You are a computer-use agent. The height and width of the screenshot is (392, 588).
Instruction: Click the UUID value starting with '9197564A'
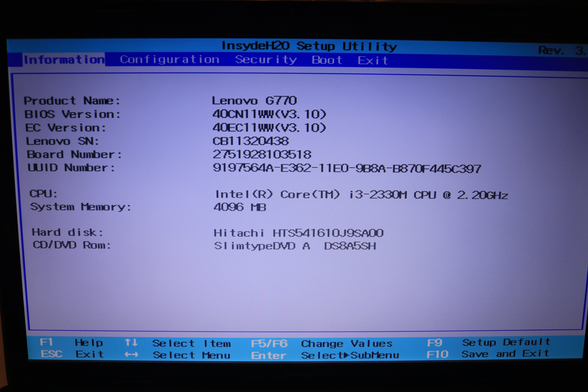(347, 168)
